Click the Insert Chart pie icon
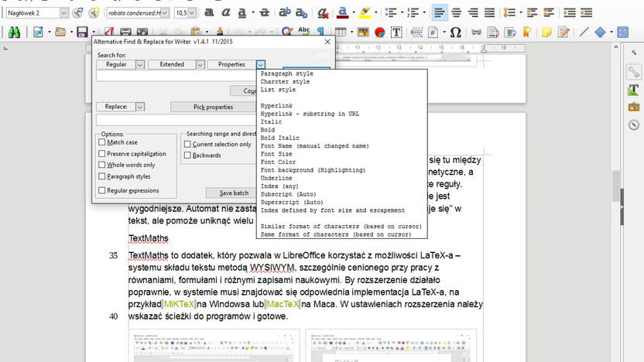The width and height of the screenshot is (644, 362). coord(380,32)
